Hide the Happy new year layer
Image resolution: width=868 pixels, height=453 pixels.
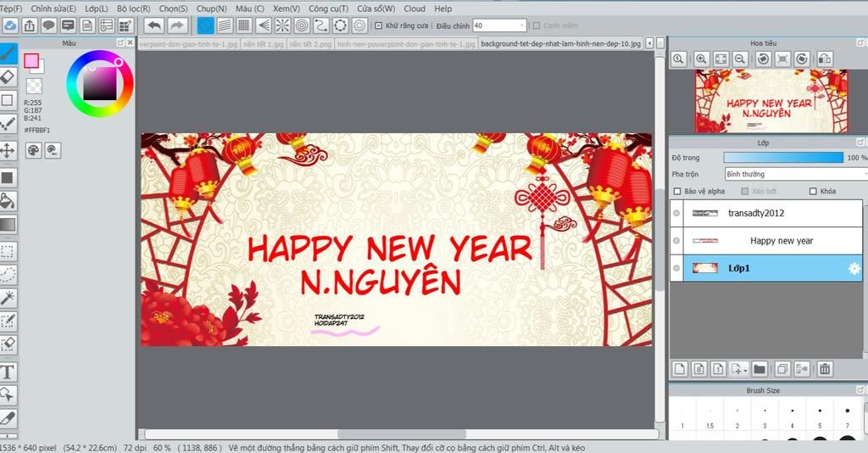pos(676,240)
